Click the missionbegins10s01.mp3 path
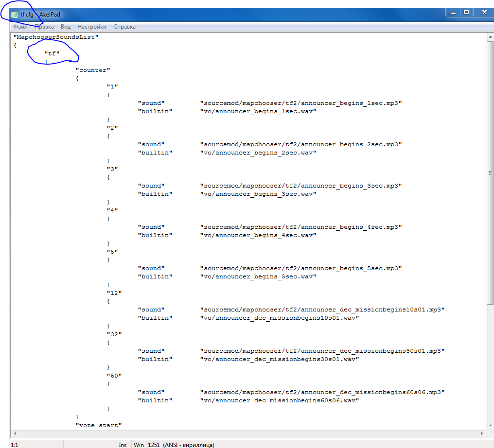 [322, 310]
